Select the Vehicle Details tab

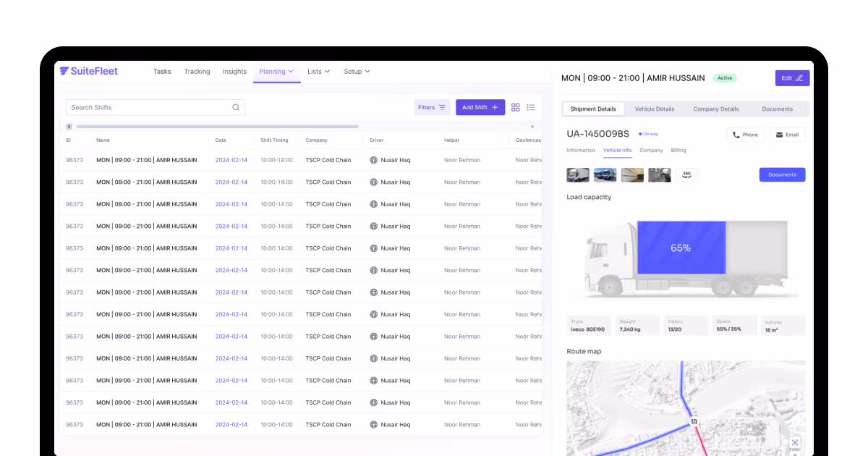coord(655,109)
